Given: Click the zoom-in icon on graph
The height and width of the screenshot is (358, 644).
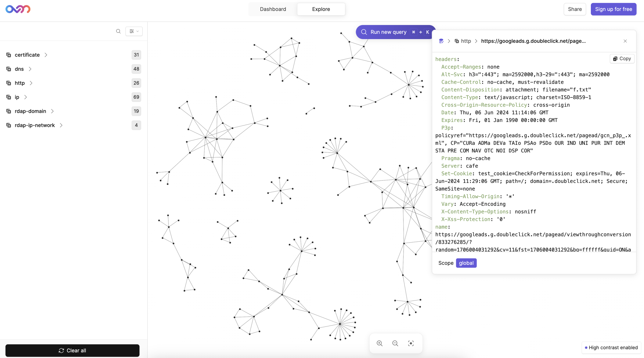Looking at the screenshot, I should point(380,343).
